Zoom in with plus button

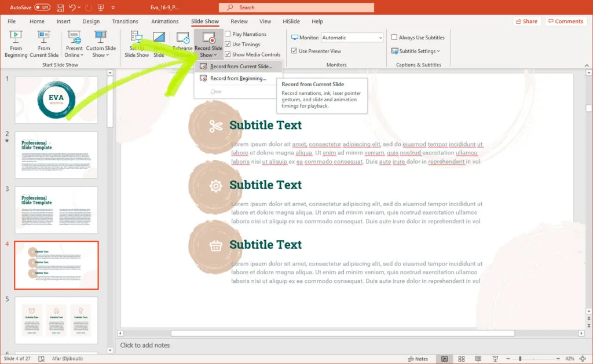click(558, 359)
